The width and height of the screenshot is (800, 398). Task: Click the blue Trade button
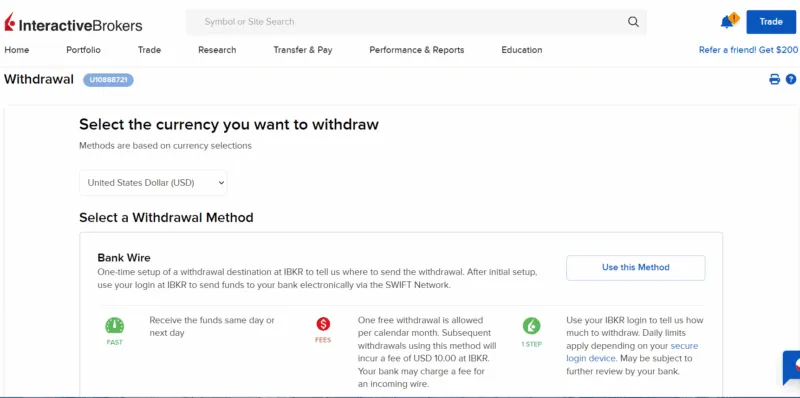click(x=771, y=22)
